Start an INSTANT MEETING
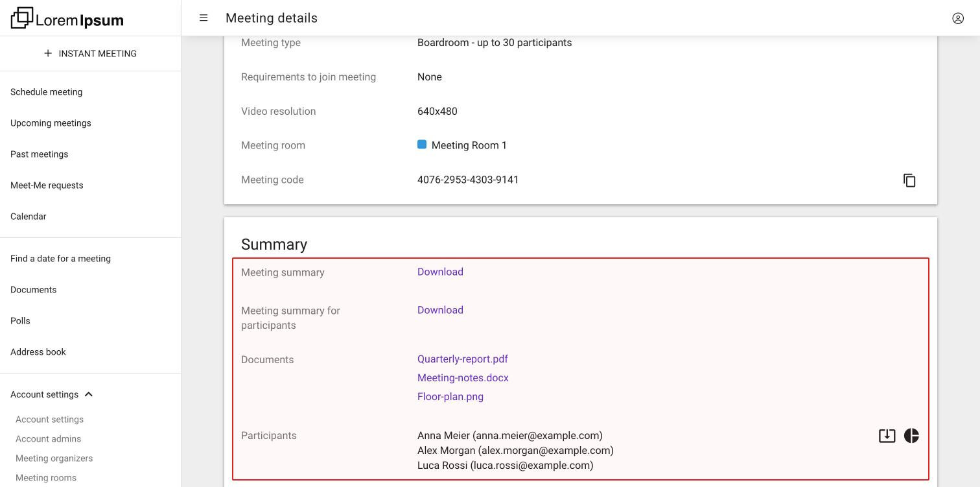Image resolution: width=980 pixels, height=487 pixels. pyautogui.click(x=90, y=53)
